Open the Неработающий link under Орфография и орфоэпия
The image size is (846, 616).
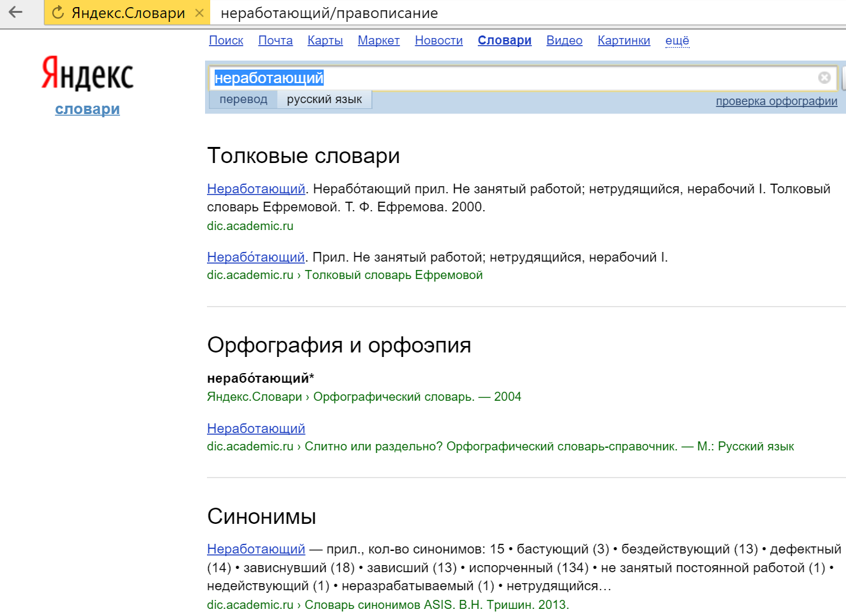(256, 428)
